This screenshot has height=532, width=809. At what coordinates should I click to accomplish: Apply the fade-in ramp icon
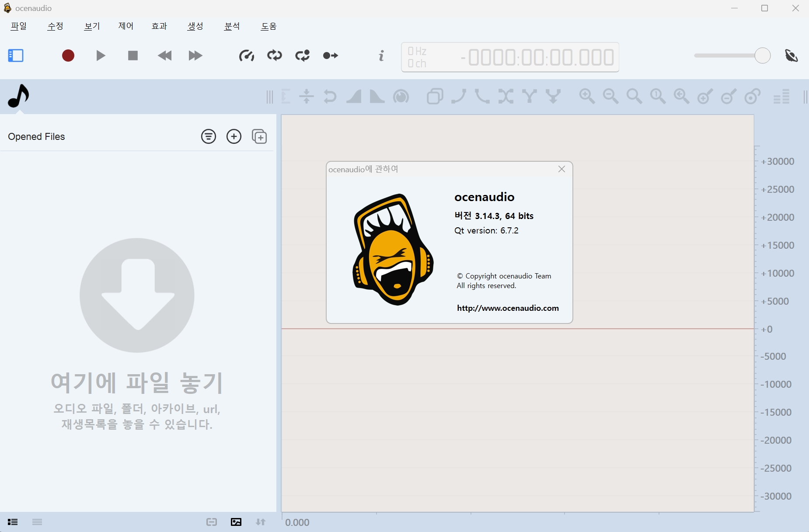(354, 96)
